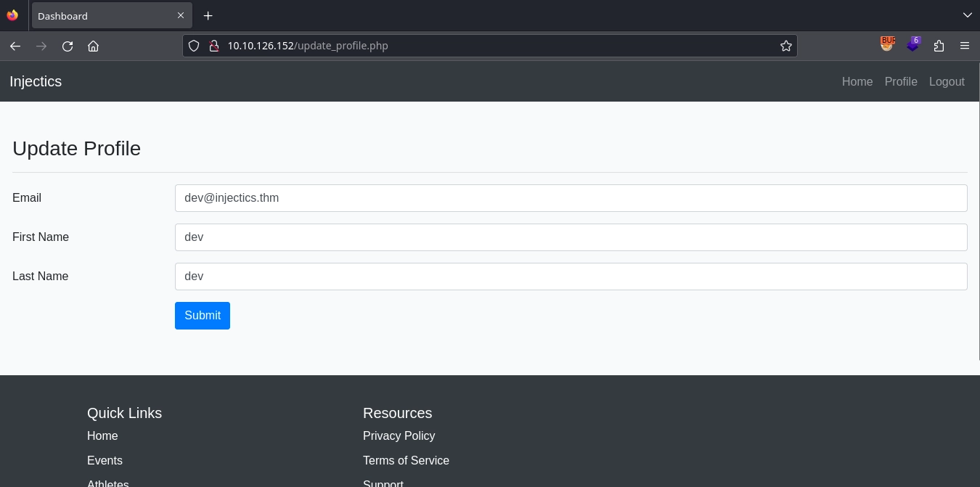Select the First Name field containing dev
980x487 pixels.
(571, 237)
